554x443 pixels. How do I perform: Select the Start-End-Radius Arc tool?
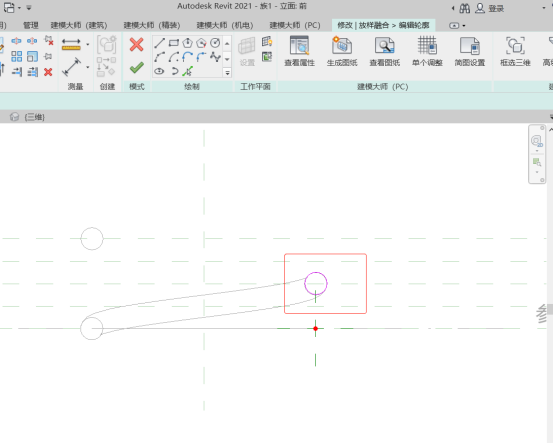(159, 57)
